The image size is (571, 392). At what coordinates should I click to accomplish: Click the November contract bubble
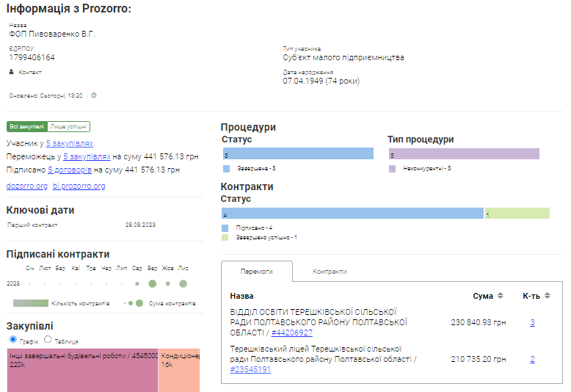[183, 283]
